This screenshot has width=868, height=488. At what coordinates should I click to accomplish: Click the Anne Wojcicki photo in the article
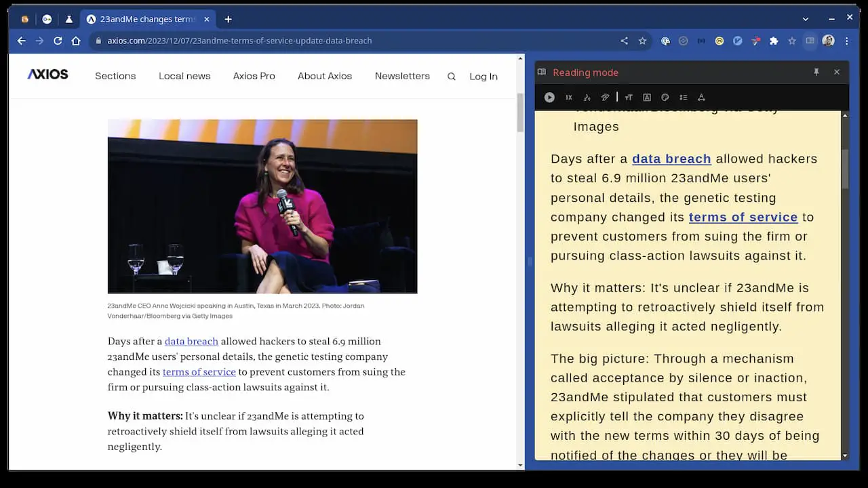pos(262,206)
